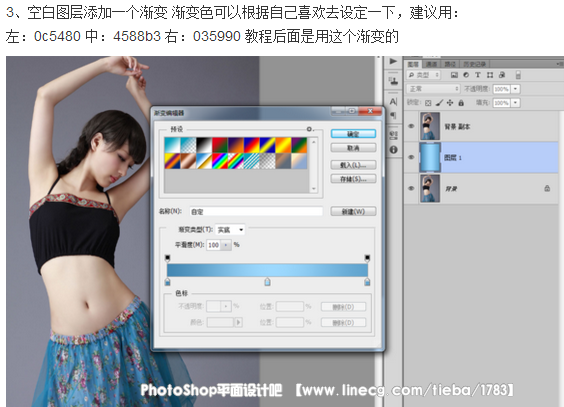The width and height of the screenshot is (564, 407).
Task: Open the Paragraph panel icon
Action: tap(393, 115)
